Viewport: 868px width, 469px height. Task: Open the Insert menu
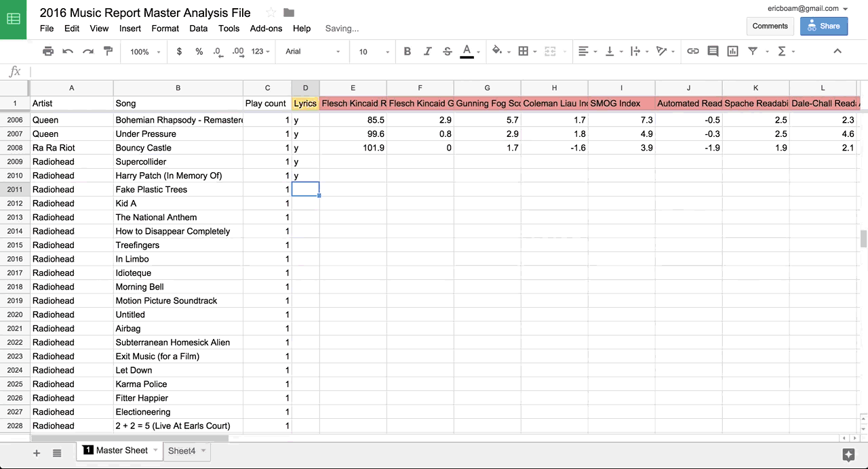pyautogui.click(x=130, y=28)
